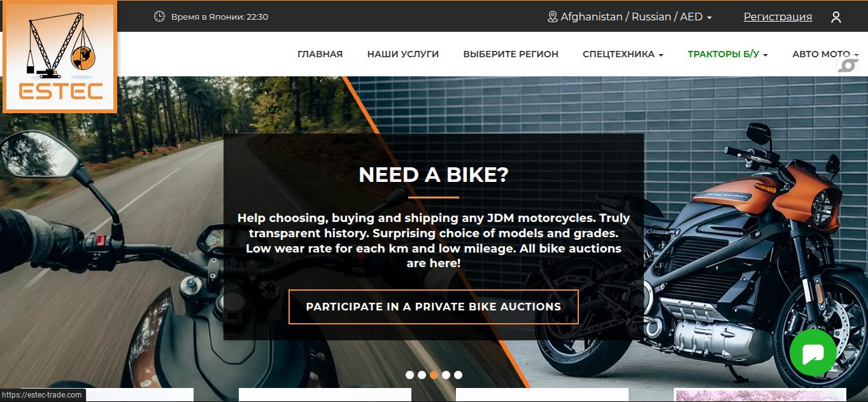Select the second carousel slide dot
Screen dimensions: 868x402
point(422,375)
